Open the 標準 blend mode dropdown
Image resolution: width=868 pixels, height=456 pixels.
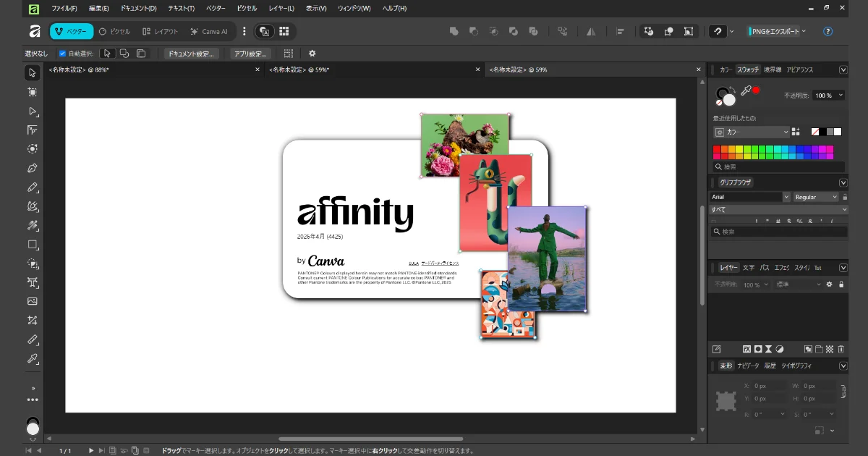[799, 285]
